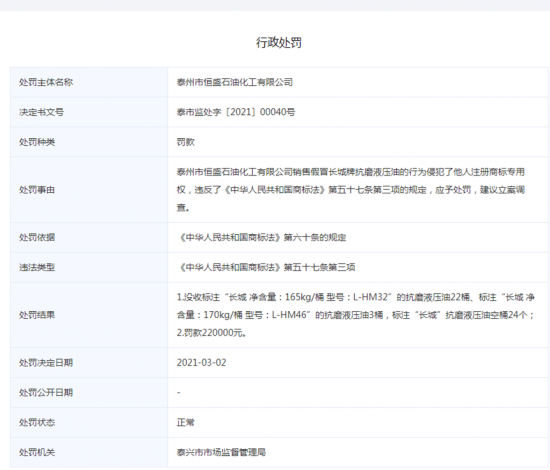Click the authority 泰兴市市场监督管理局
The image size is (550, 470).
[221, 452]
